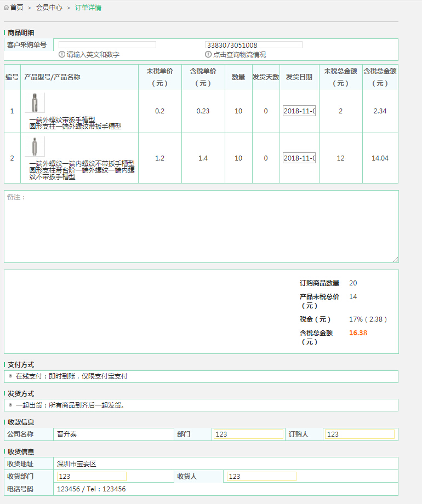Click 产品未税总价 value 14
Image resolution: width=422 pixels, height=504 pixels.
[x=353, y=297]
